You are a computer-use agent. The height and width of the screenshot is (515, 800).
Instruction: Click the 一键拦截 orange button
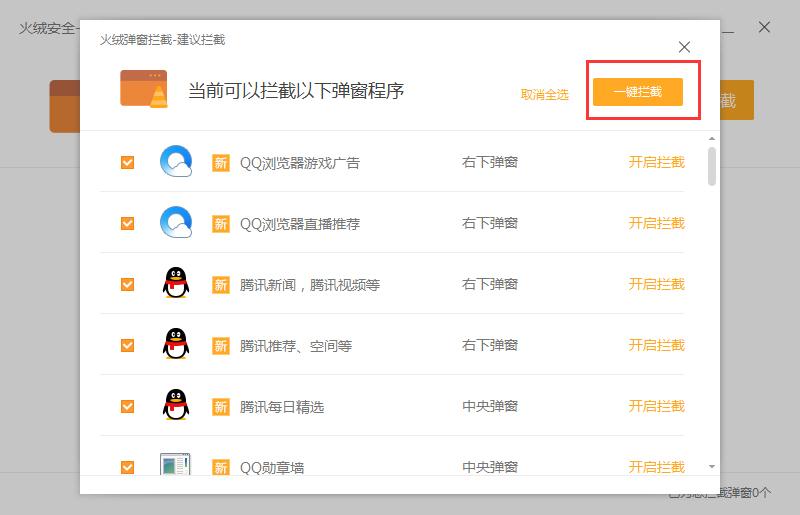tap(638, 92)
